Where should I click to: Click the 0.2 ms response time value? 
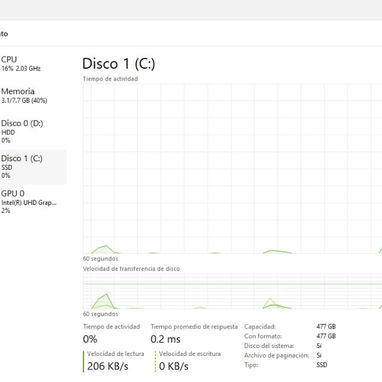165,339
